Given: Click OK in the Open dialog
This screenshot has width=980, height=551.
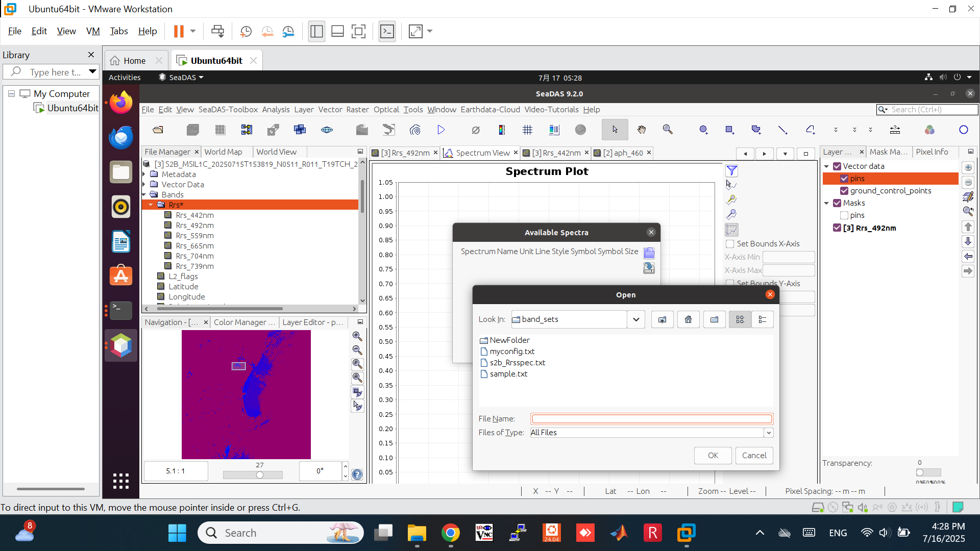Looking at the screenshot, I should 713,456.
